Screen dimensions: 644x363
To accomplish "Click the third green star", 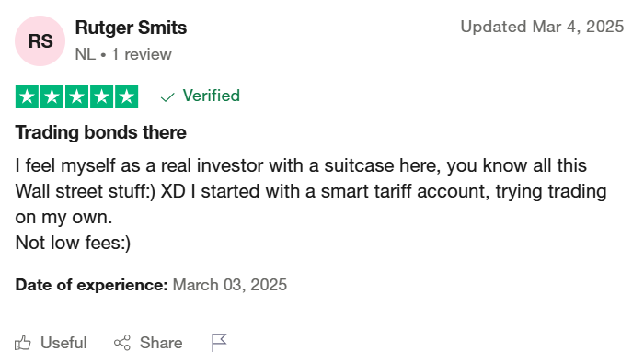I will [76, 96].
